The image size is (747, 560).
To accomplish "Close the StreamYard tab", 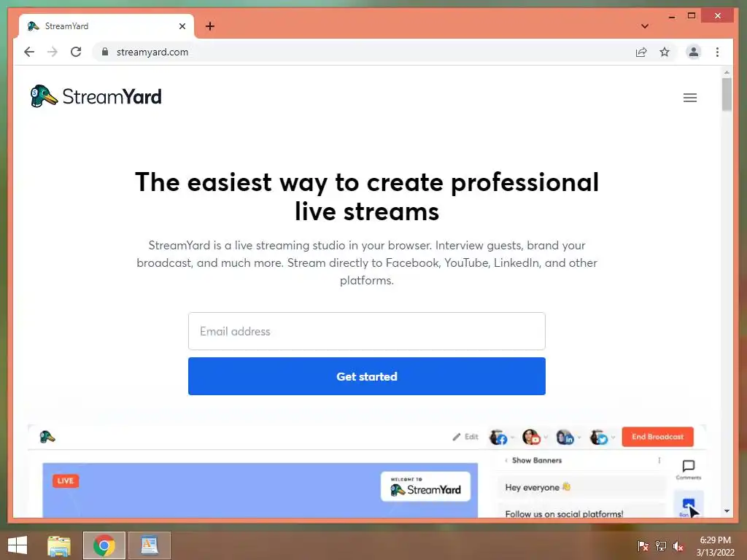I will [x=182, y=26].
